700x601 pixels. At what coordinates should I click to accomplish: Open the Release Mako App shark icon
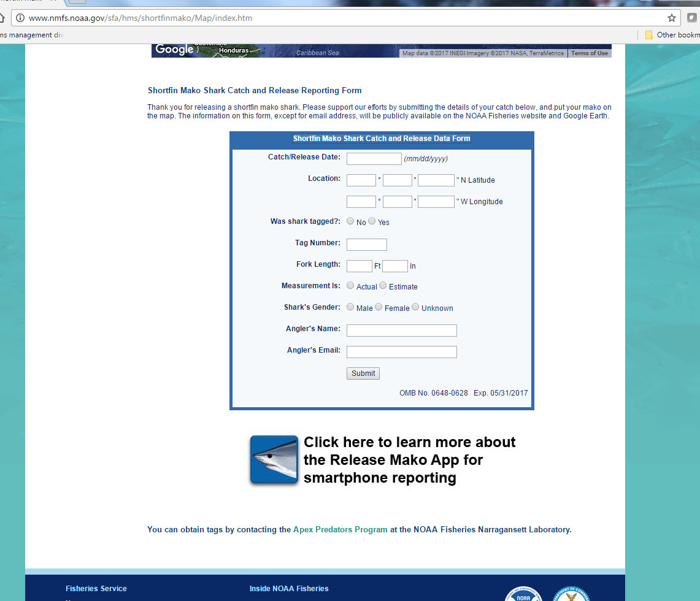click(274, 459)
